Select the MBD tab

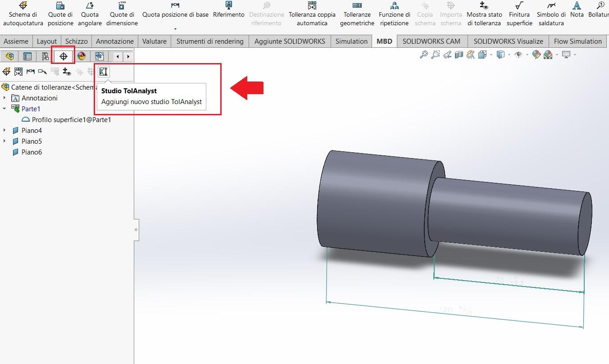(384, 41)
